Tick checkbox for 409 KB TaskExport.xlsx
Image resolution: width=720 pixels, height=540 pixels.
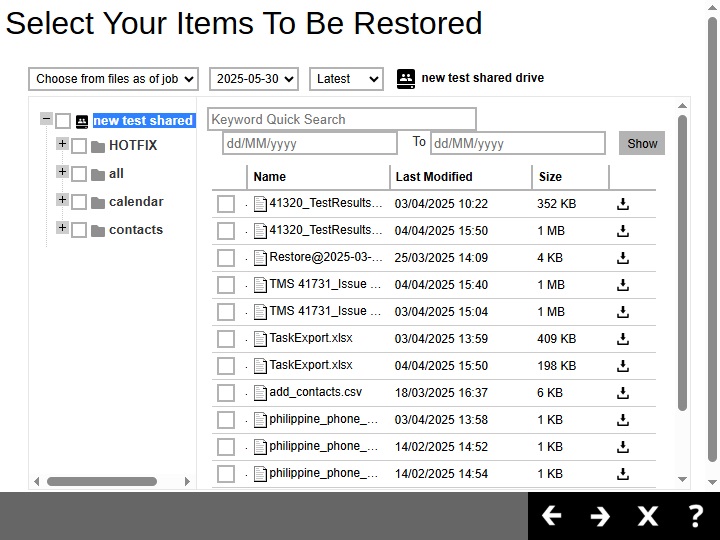tap(226, 339)
